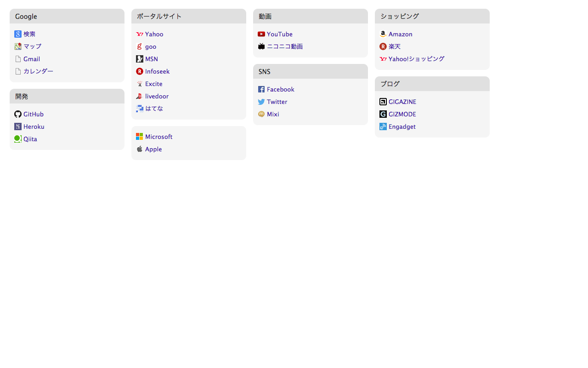Open the GitHub link

point(34,114)
